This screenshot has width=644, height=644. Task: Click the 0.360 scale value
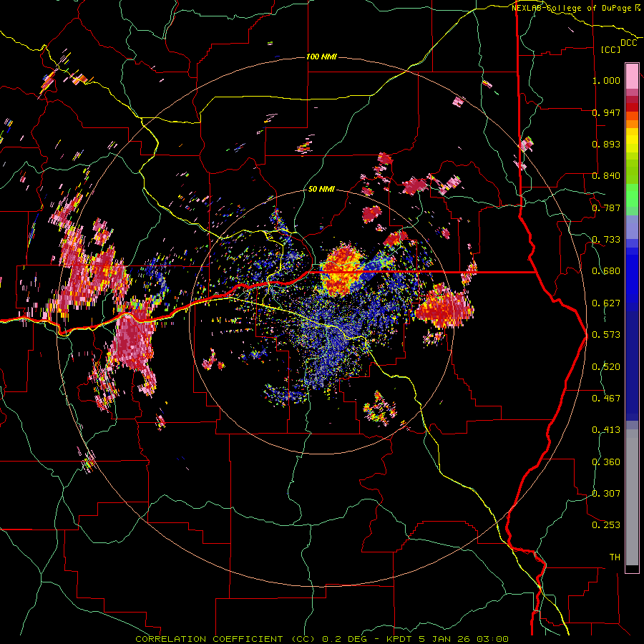(x=606, y=462)
